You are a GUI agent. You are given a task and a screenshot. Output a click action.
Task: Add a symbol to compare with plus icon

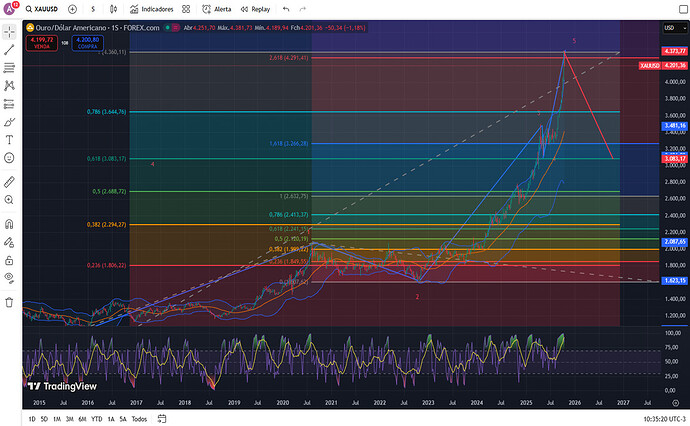point(73,9)
